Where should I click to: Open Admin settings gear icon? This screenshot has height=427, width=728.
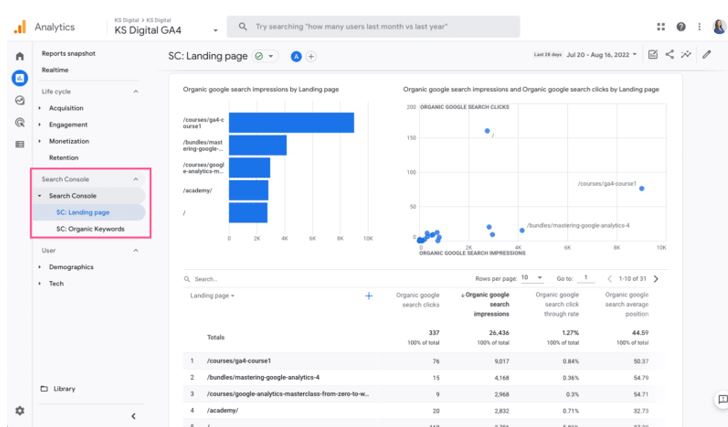point(20,411)
